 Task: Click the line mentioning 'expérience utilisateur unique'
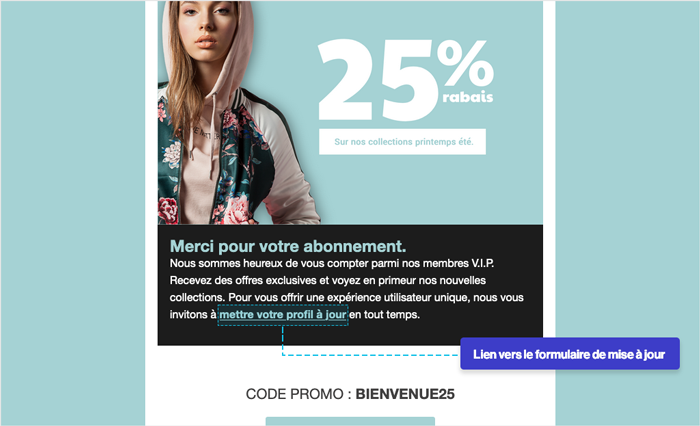pos(346,297)
